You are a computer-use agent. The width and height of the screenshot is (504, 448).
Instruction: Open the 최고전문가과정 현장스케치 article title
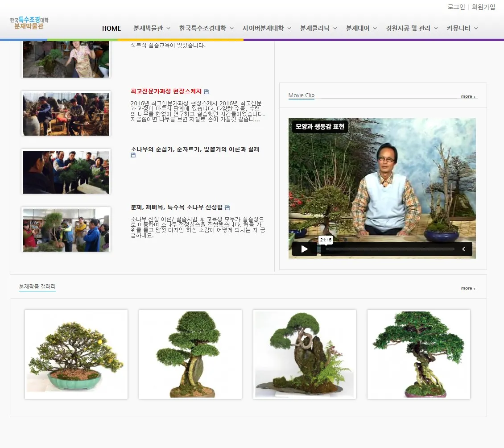click(166, 91)
